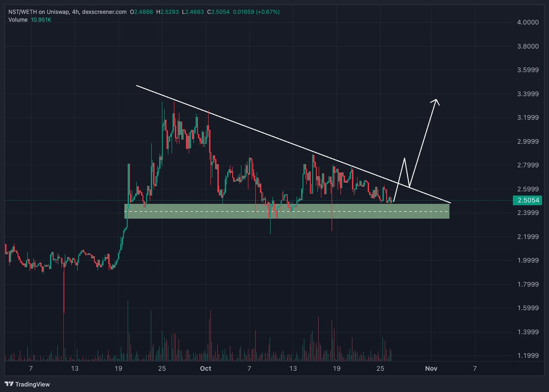
Task: Click the low value L2.4663
Action: pyautogui.click(x=192, y=12)
